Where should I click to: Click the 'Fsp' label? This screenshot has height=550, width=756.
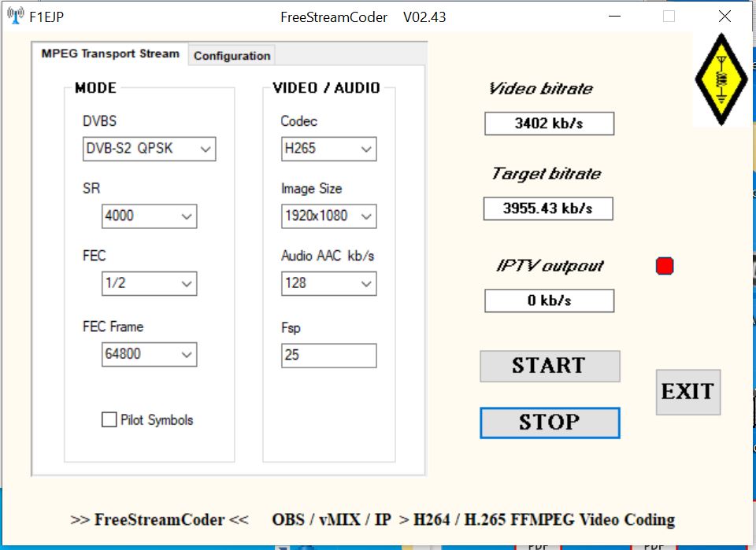coord(291,328)
